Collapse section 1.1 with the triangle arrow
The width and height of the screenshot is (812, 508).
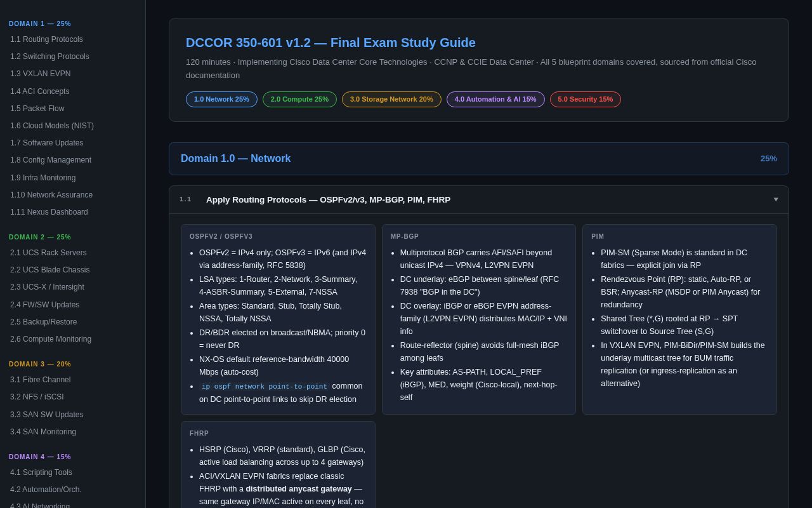coord(776,199)
